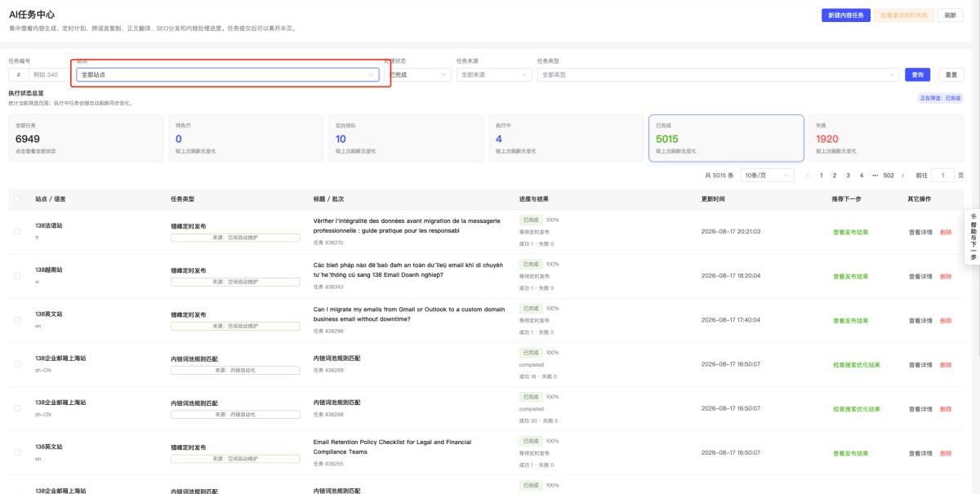Image resolution: width=980 pixels, height=494 pixels.
Task: Click 查看详情 for task #36343
Action: tap(920, 276)
